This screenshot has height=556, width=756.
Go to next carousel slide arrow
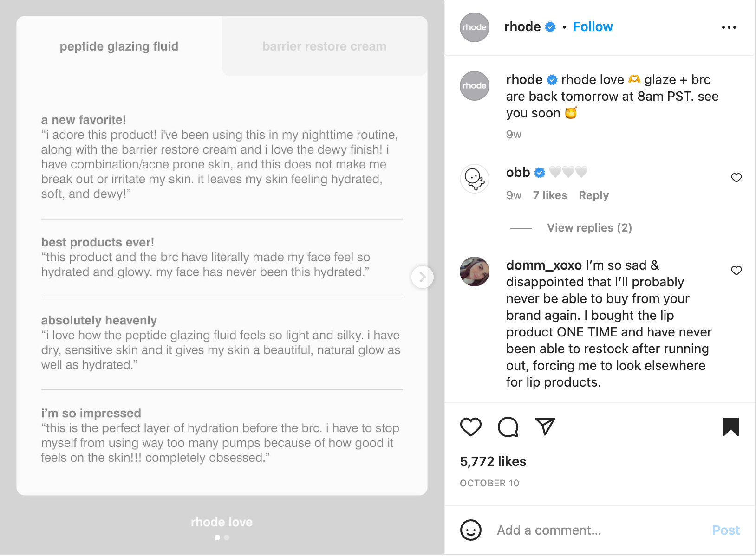(422, 277)
